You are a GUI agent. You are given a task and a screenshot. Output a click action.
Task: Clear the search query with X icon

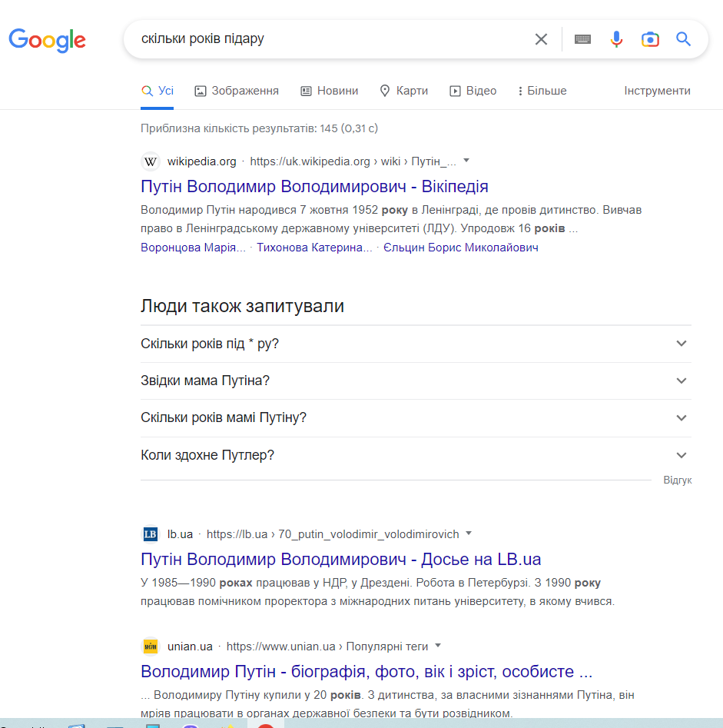541,39
